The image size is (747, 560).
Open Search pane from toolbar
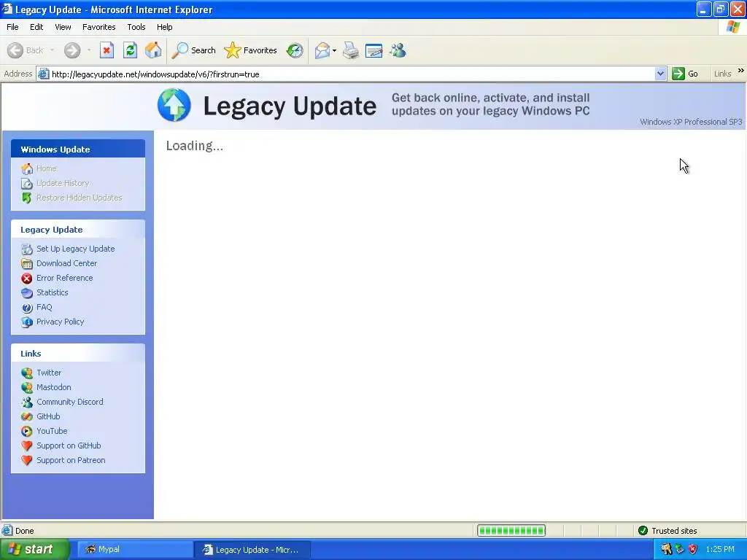(193, 50)
